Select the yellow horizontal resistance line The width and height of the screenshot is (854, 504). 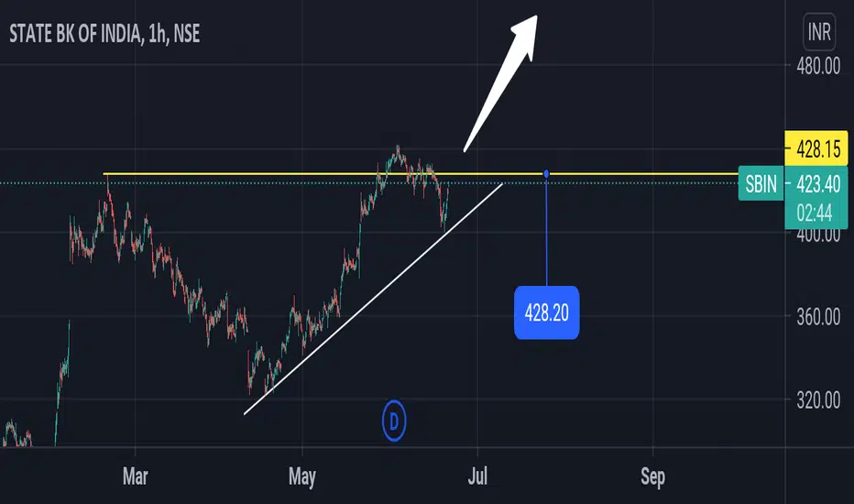tap(421, 174)
